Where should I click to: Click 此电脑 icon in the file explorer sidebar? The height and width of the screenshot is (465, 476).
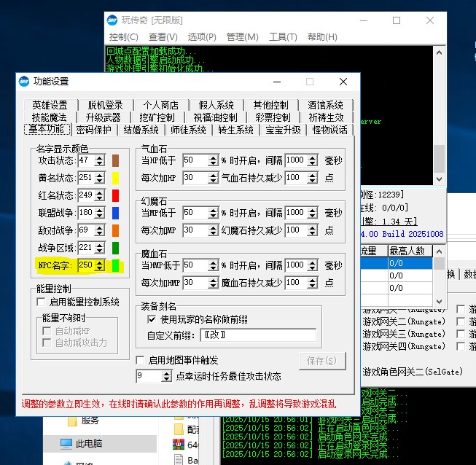click(x=66, y=443)
